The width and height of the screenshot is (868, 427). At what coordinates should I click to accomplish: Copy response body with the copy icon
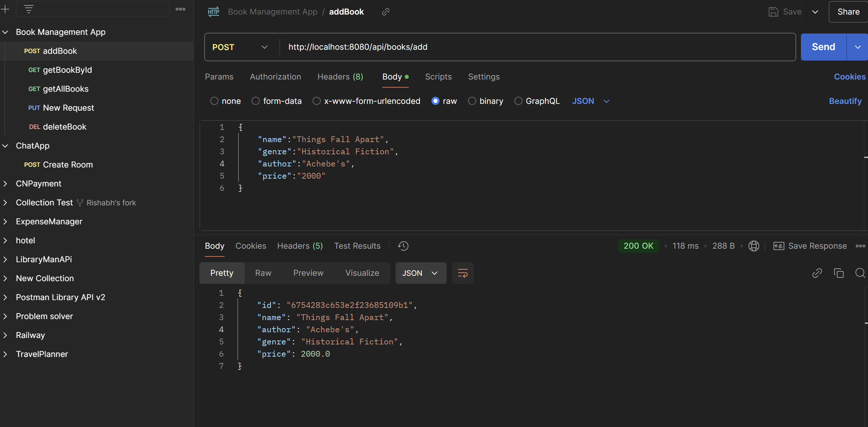tap(839, 273)
